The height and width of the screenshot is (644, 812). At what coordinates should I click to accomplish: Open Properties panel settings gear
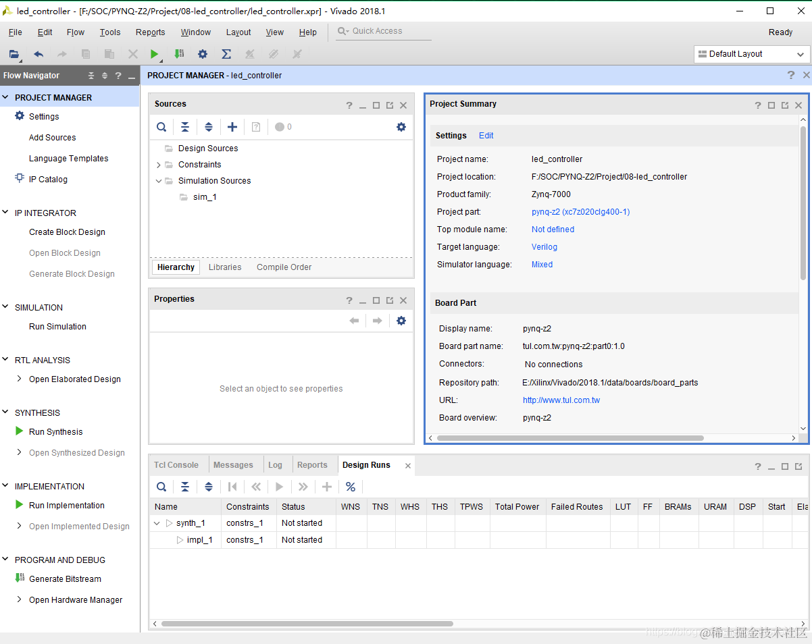[401, 321]
